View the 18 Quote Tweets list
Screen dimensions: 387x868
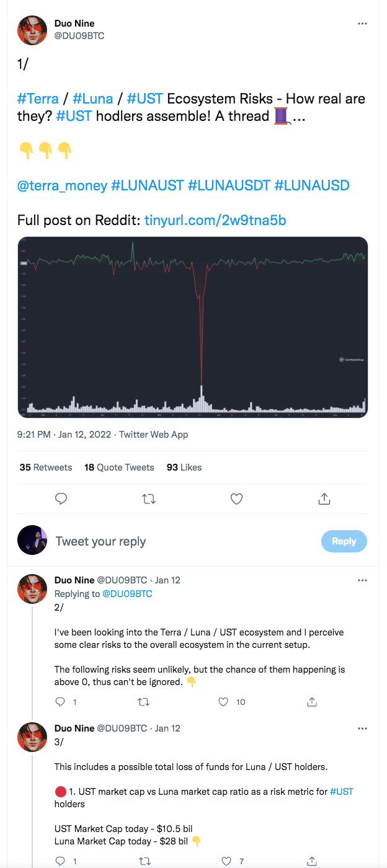(x=119, y=467)
